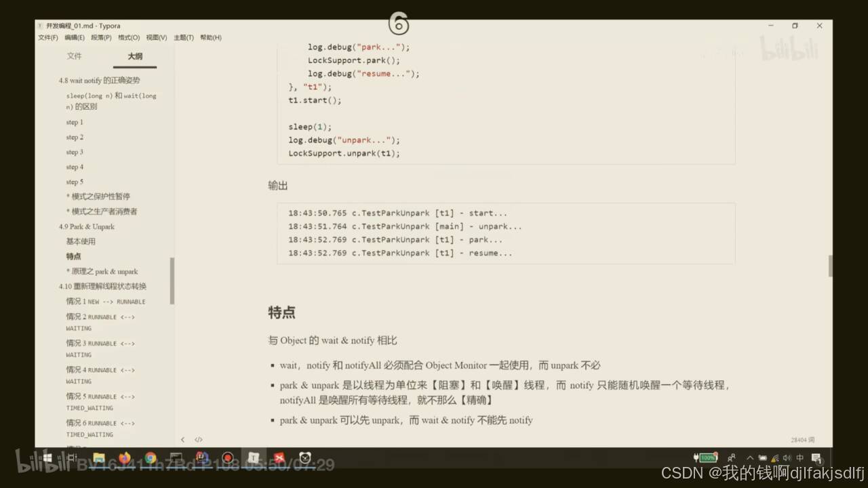Open Google Chrome from the taskbar

click(150, 457)
